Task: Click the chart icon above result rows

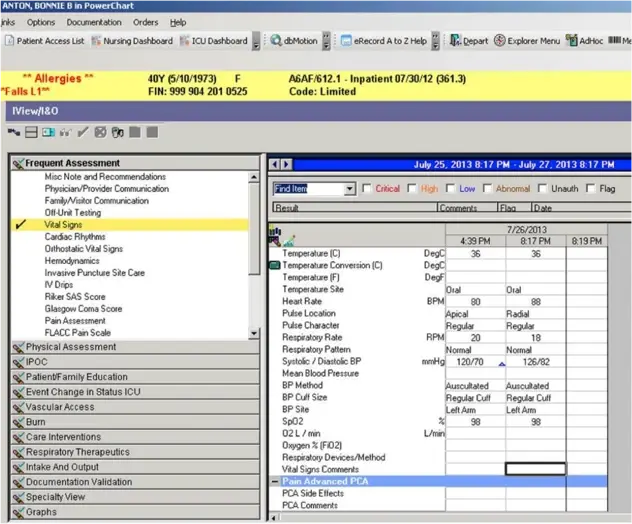Action: coord(289,241)
